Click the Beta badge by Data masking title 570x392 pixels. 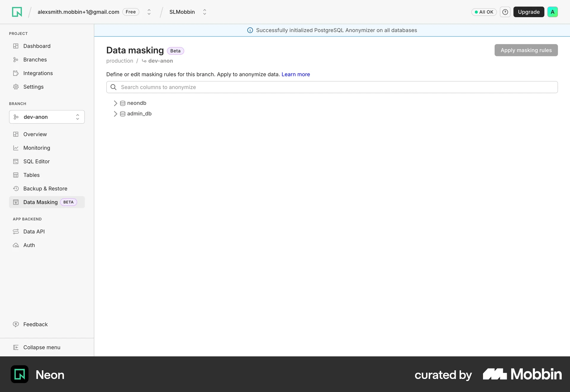(175, 51)
